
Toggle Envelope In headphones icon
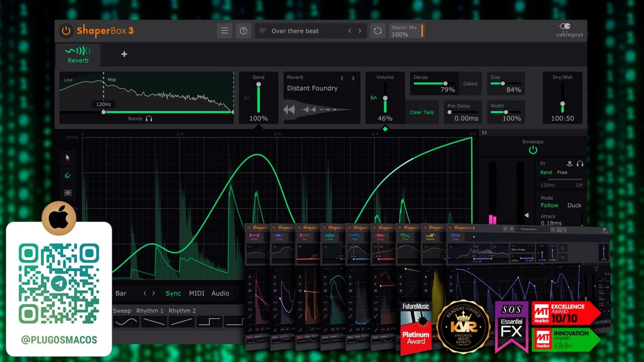pos(580,164)
